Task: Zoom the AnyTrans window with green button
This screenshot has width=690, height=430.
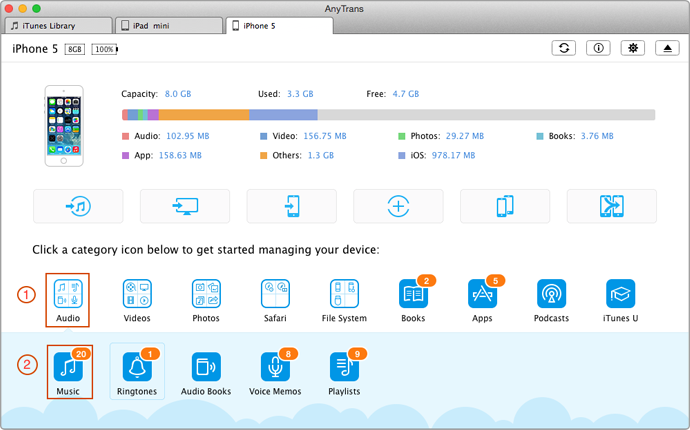Action: click(x=37, y=8)
